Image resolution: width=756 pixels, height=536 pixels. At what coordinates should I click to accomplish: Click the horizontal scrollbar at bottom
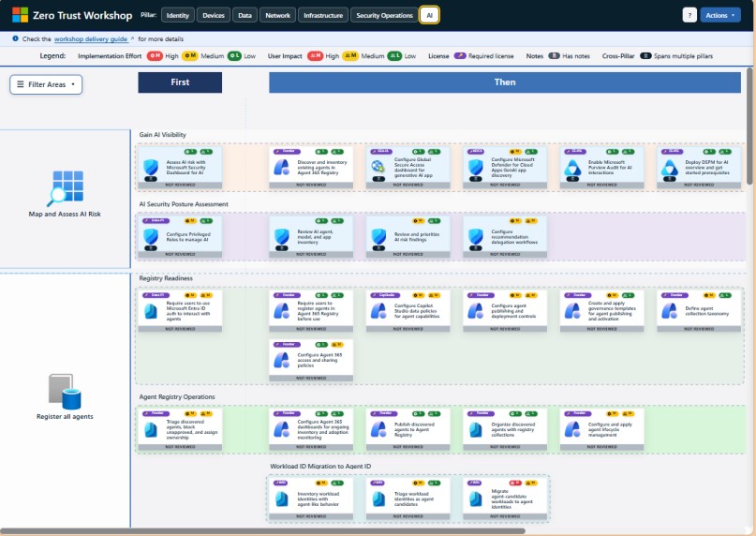click(x=262, y=531)
